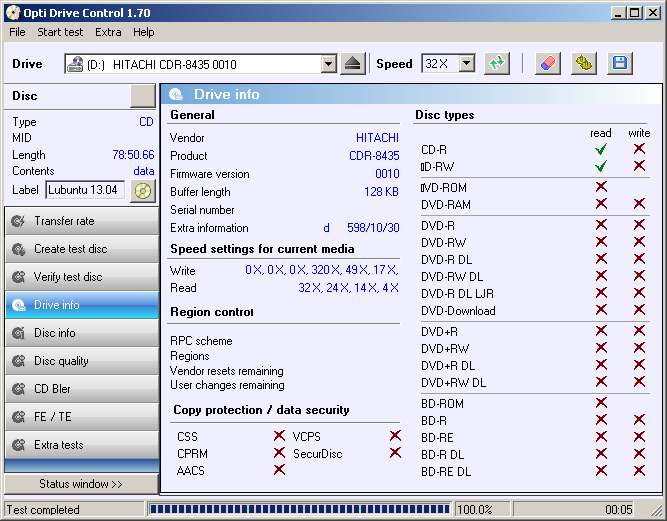Click the refresh drive green arrows icon
Viewport: 667px width, 521px height.
(x=497, y=64)
